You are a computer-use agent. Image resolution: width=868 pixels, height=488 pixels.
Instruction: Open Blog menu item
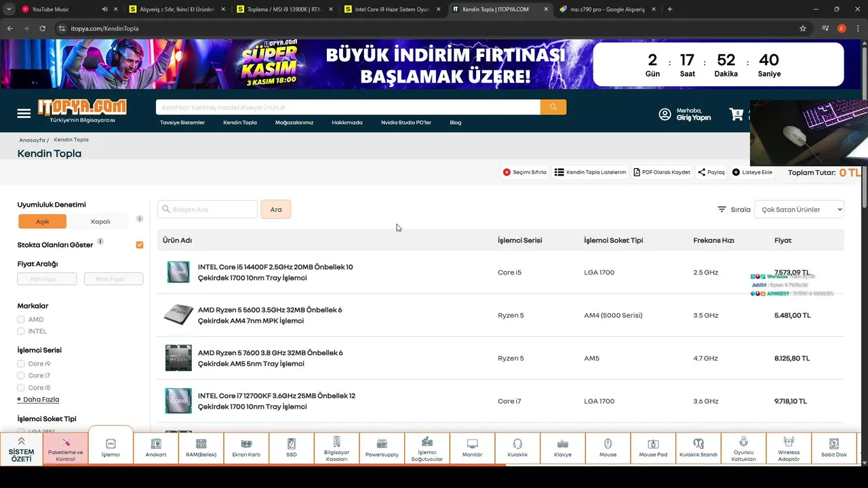click(456, 123)
